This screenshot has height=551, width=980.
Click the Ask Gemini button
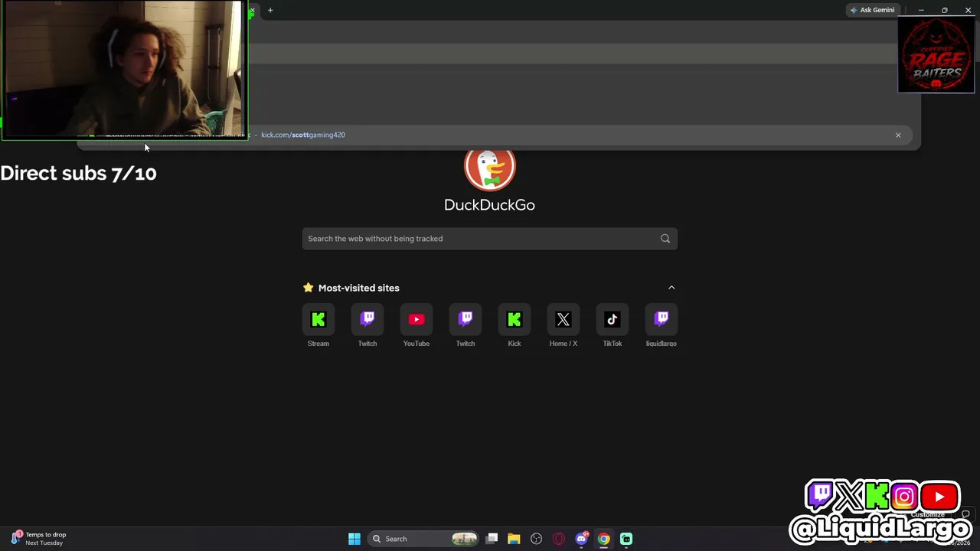(x=872, y=10)
